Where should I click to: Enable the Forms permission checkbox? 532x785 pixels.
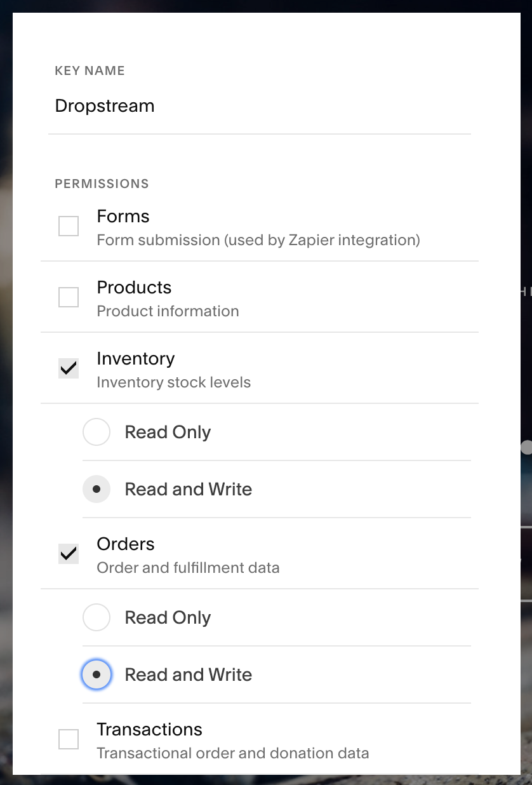pos(69,226)
